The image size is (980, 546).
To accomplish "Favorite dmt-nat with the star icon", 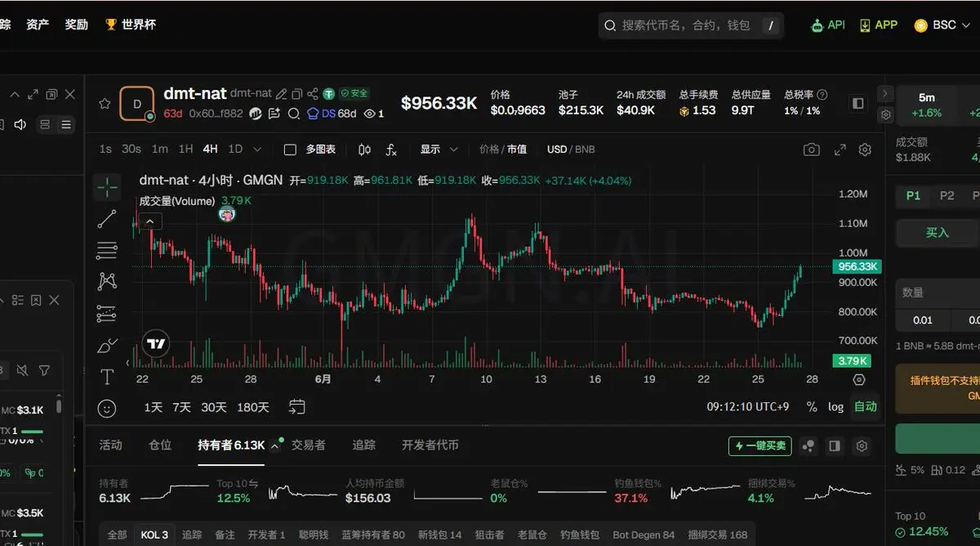I will pos(105,104).
